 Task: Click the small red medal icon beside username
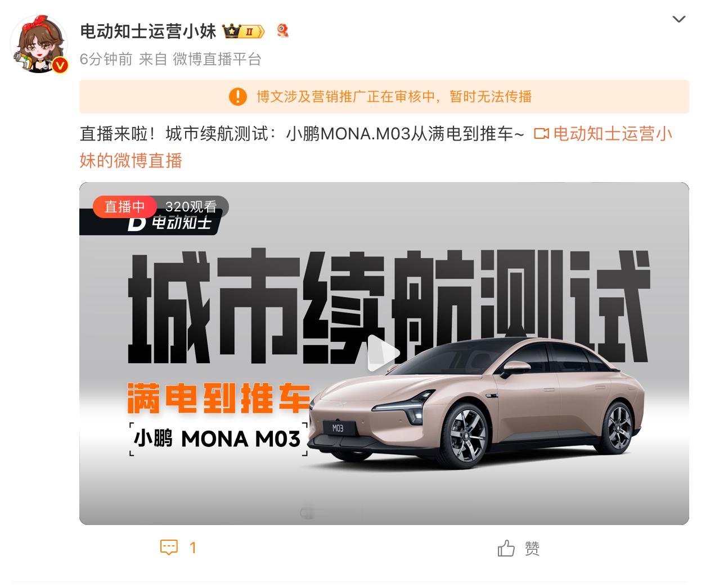click(x=282, y=31)
